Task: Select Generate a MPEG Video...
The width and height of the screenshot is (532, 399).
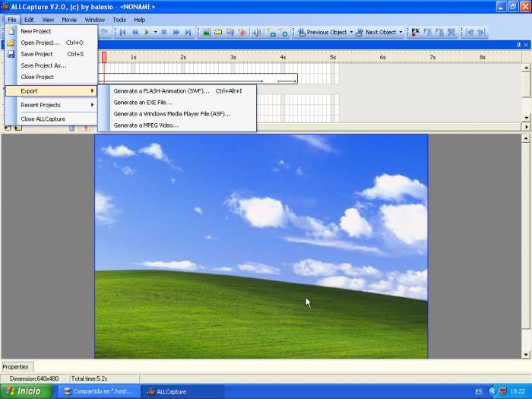Action: 177,125
